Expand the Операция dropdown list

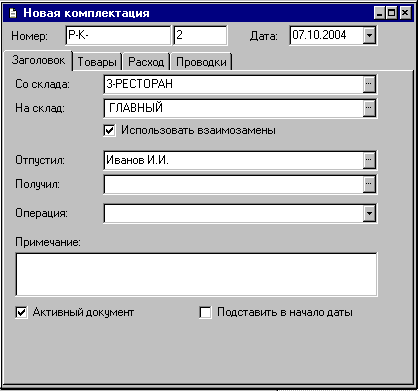(x=369, y=213)
